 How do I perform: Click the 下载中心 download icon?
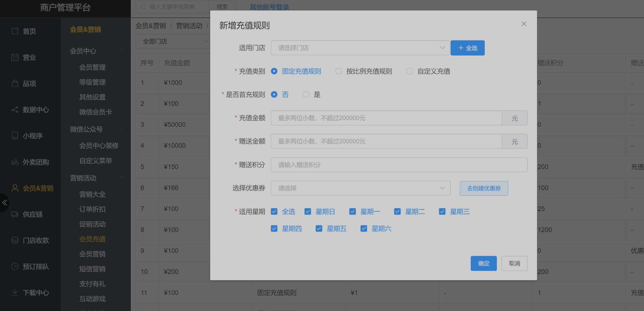tap(15, 292)
